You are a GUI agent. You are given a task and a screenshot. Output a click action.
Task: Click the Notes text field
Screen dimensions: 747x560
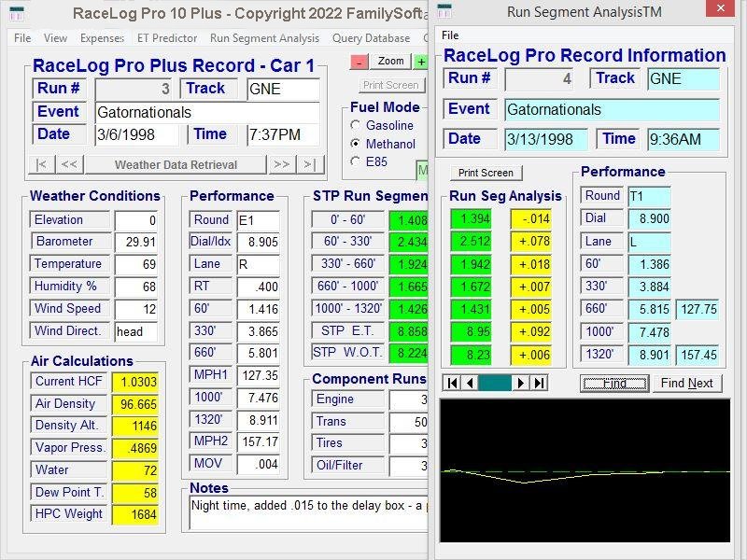click(308, 518)
